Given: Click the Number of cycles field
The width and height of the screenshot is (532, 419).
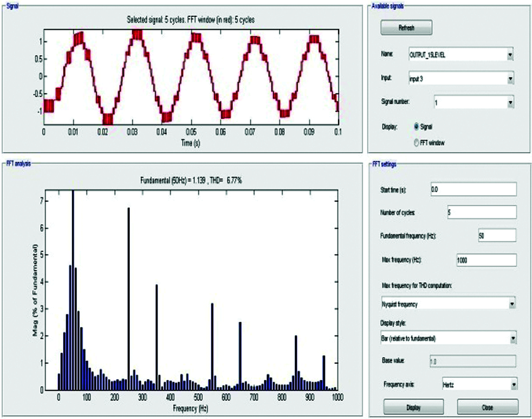Looking at the screenshot, I should (x=481, y=212).
